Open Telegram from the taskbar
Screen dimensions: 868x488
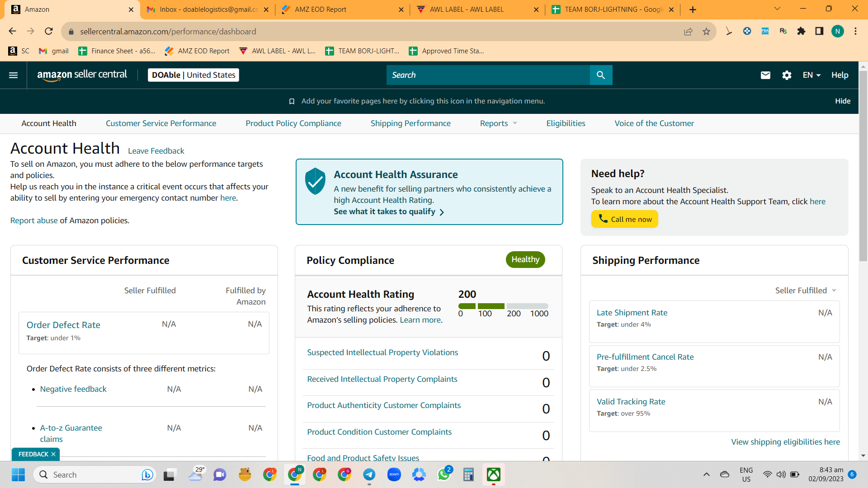tap(369, 474)
